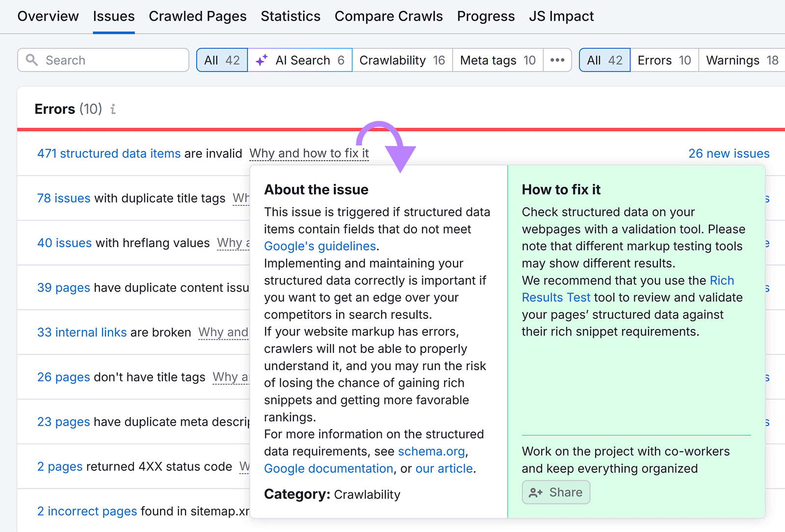The height and width of the screenshot is (532, 785).
Task: Select the AI Search sparkle icon
Action: click(262, 60)
